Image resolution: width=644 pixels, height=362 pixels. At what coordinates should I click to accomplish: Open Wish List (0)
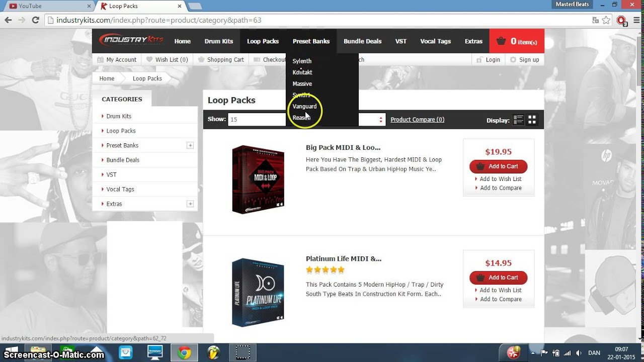(167, 59)
